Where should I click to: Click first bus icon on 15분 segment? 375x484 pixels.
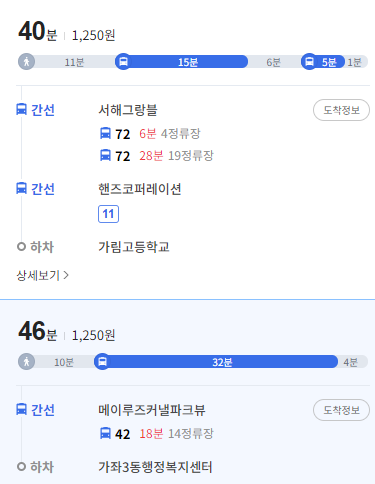click(123, 62)
